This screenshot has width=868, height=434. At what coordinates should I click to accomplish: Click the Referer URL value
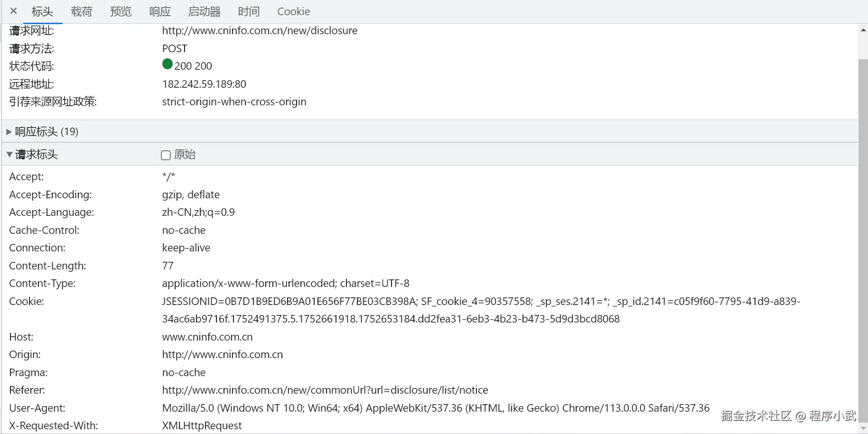(325, 390)
